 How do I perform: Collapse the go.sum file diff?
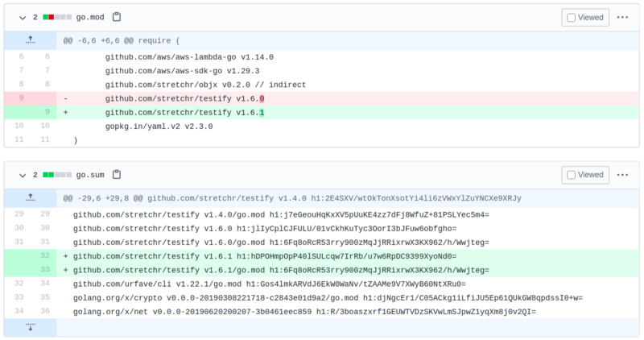coord(23,175)
